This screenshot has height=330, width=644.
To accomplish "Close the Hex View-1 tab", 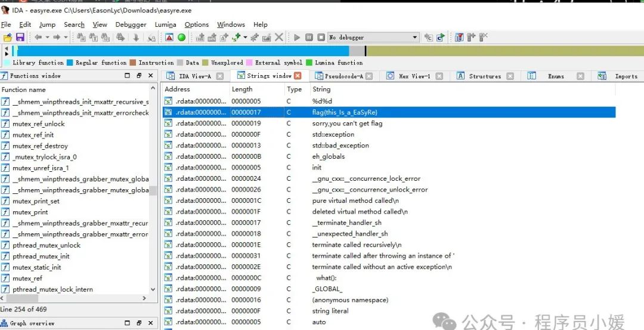I will [439, 76].
